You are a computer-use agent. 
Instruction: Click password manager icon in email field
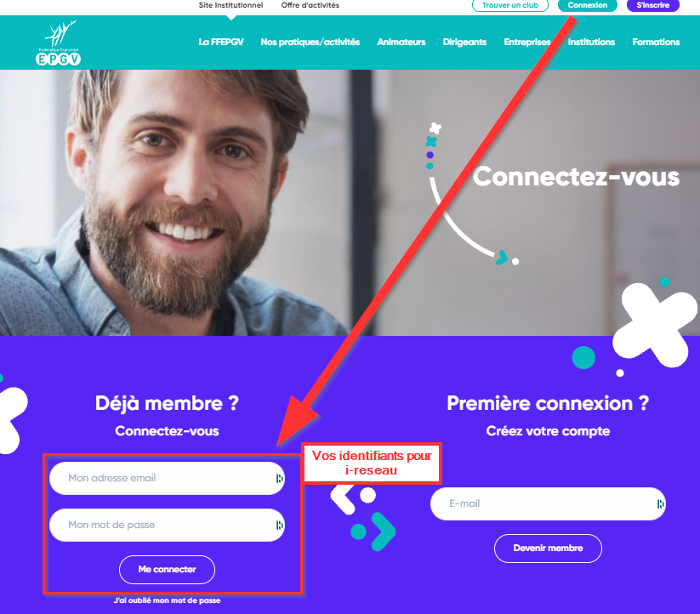tap(280, 478)
